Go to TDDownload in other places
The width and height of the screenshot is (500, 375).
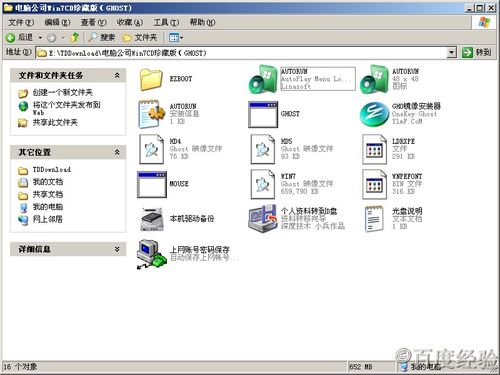[52, 170]
